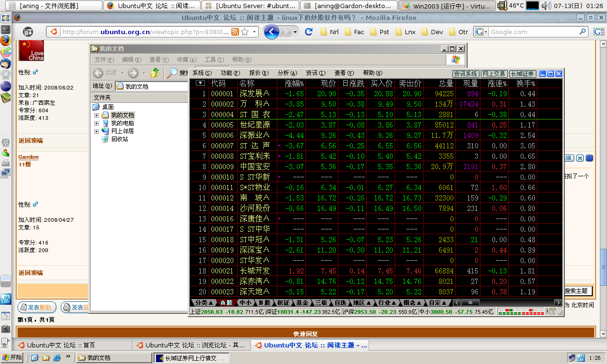Viewport: 607px width, 364px height.
Task: Click the Firefox page vertical scrollbar thumb
Action: [x=603, y=266]
